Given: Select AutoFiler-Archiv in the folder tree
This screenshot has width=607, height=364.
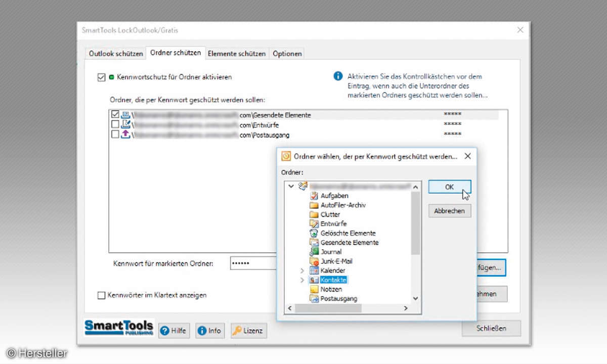Looking at the screenshot, I should pos(343,205).
